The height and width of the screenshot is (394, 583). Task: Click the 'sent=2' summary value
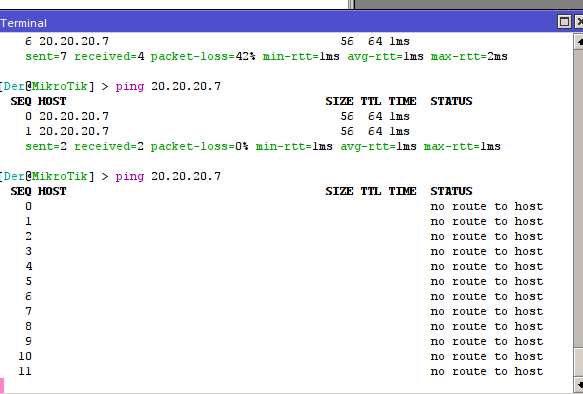point(46,146)
